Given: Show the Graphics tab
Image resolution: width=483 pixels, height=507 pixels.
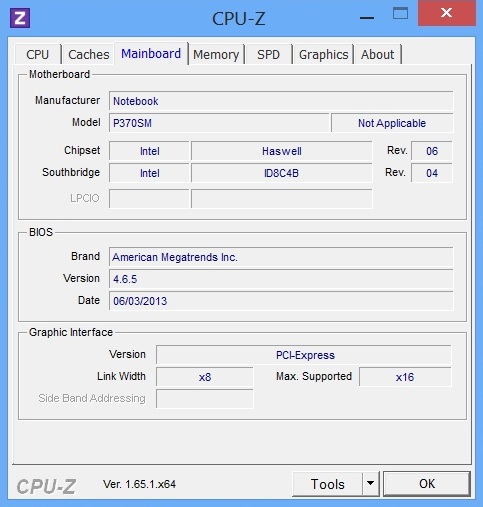Looking at the screenshot, I should point(323,54).
